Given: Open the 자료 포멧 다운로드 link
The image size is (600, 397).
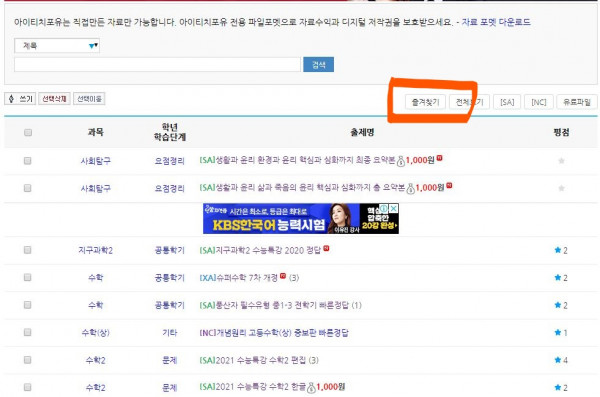Looking at the screenshot, I should [x=496, y=22].
